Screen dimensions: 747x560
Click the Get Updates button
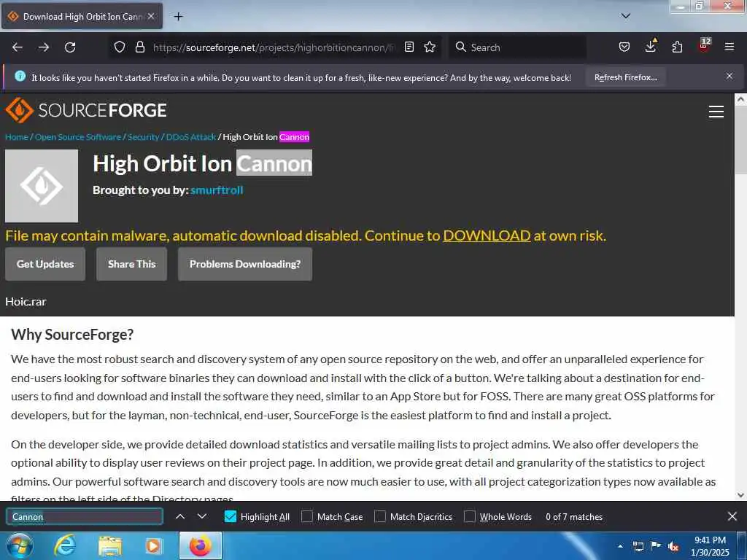point(45,264)
